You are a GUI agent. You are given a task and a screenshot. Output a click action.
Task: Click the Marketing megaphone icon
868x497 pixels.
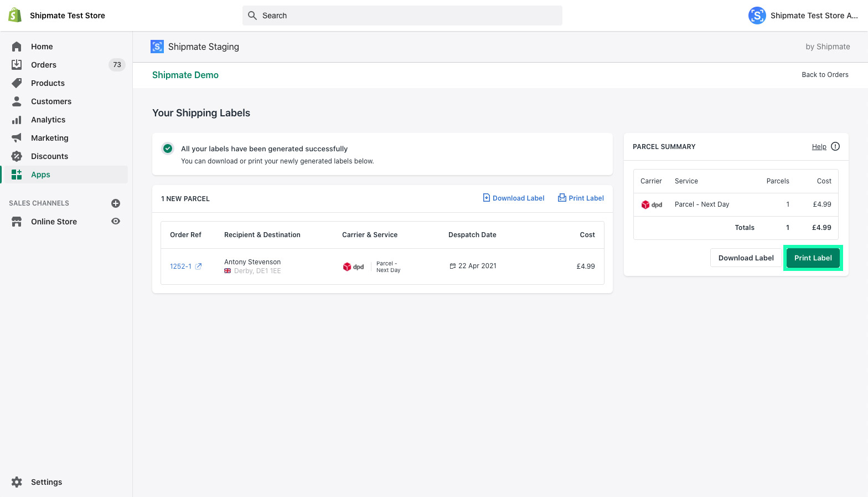coord(17,138)
